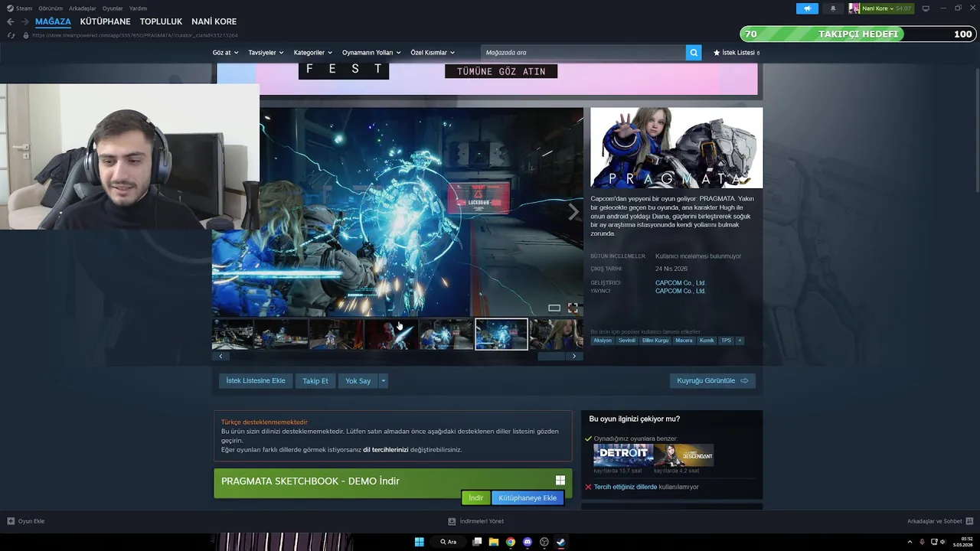980x551 pixels.
Task: Open Arkadaşlar ve Sohbet panel
Action: pyautogui.click(x=939, y=521)
